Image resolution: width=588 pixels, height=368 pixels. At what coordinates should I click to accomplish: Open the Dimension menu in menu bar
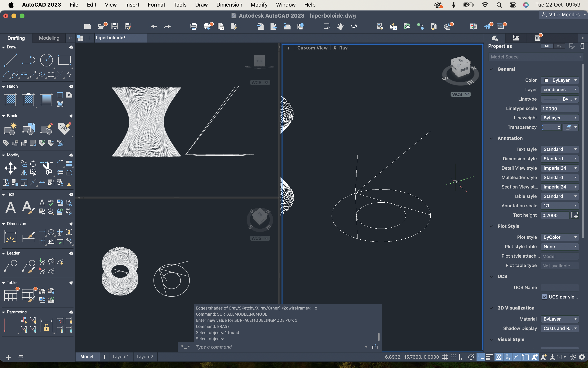coord(229,5)
